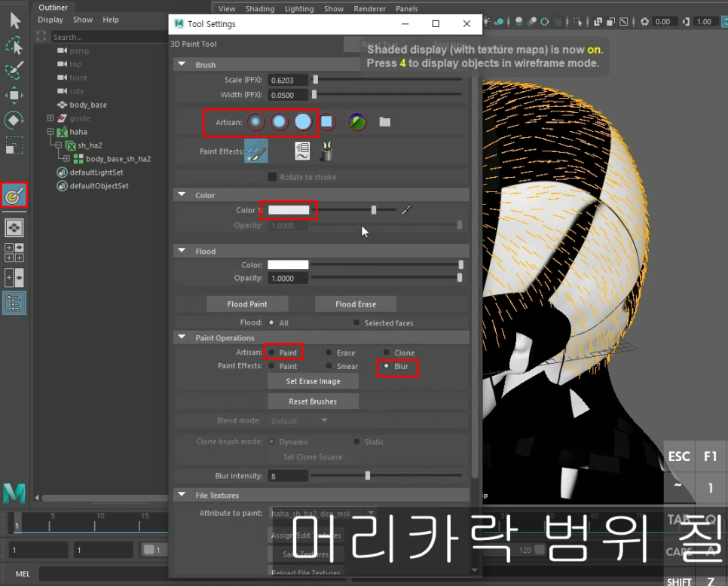Pick color with the eyedropper icon
728x586 pixels.
(406, 210)
